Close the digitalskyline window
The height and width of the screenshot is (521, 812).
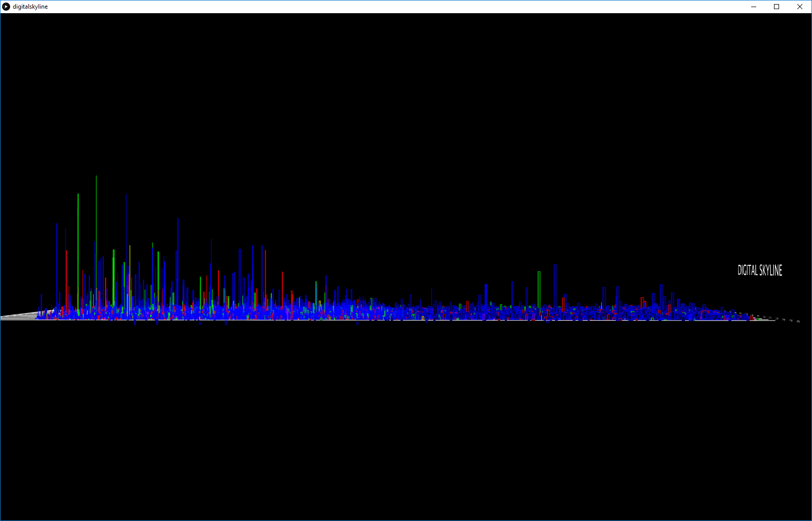(x=799, y=7)
